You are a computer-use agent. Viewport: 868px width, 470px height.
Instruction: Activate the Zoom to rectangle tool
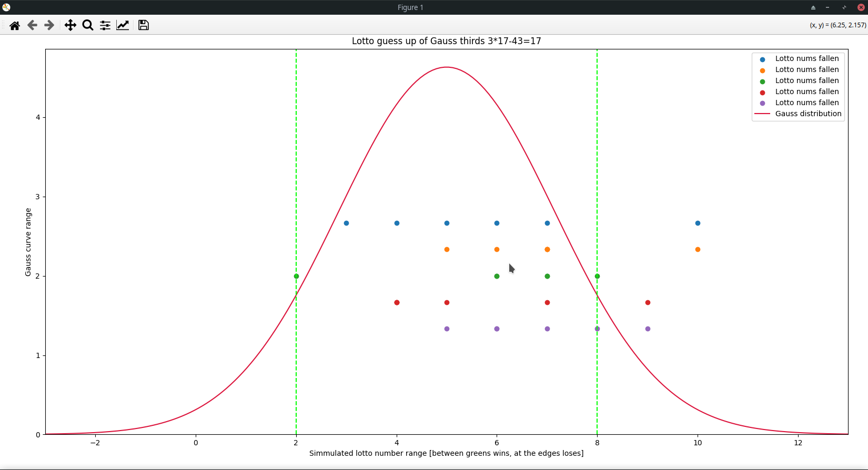coord(88,25)
